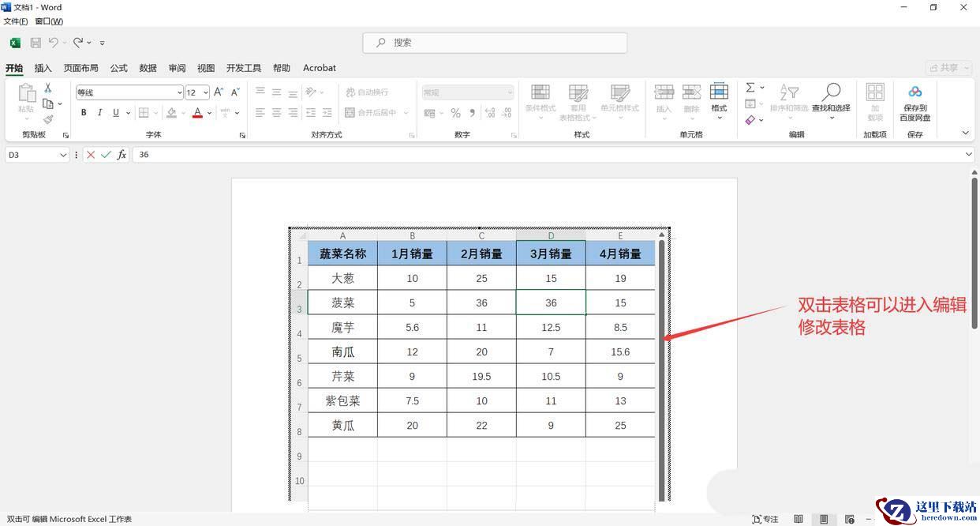The image size is (980, 526).
Task: Click the Save to Baidu Netdisk icon
Action: click(x=915, y=92)
